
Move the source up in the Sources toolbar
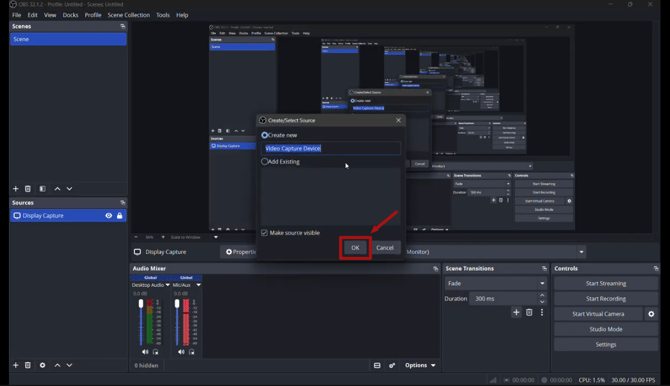click(x=57, y=365)
